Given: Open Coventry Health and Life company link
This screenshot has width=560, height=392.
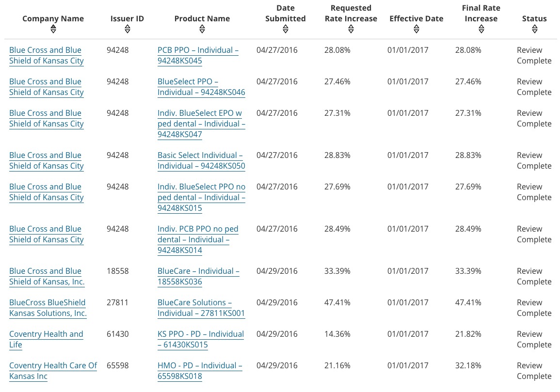Looking at the screenshot, I should tap(46, 339).
